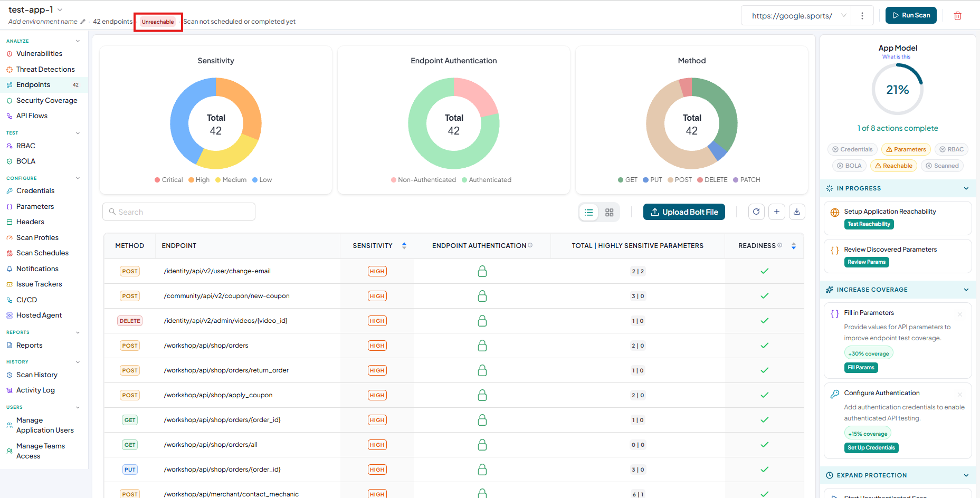Toggle Critical legend in Sensitivity chart
The image size is (980, 498).
coord(168,180)
